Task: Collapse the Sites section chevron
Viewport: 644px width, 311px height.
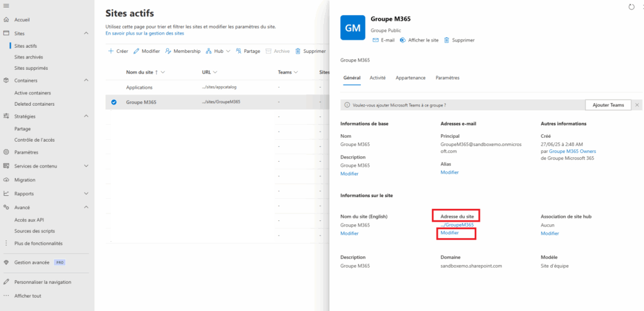Action: [86, 33]
